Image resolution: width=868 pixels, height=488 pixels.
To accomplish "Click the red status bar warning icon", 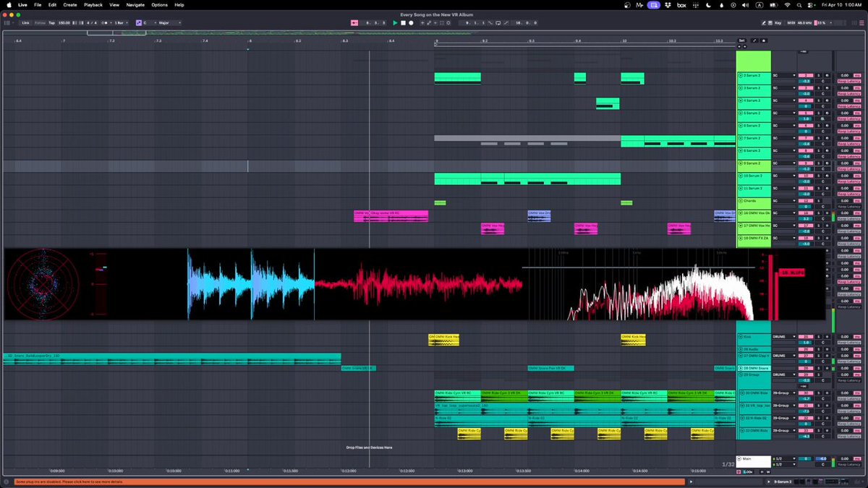I will pyautogui.click(x=6, y=481).
